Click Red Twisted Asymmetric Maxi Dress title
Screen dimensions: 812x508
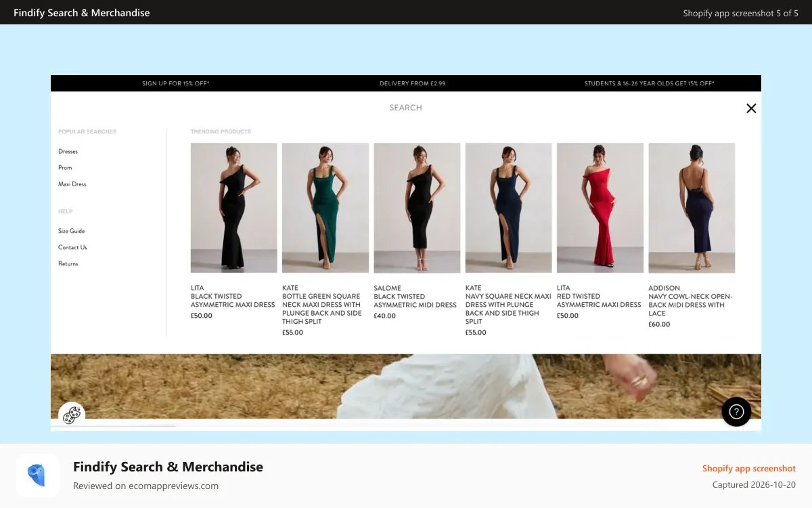[599, 301]
